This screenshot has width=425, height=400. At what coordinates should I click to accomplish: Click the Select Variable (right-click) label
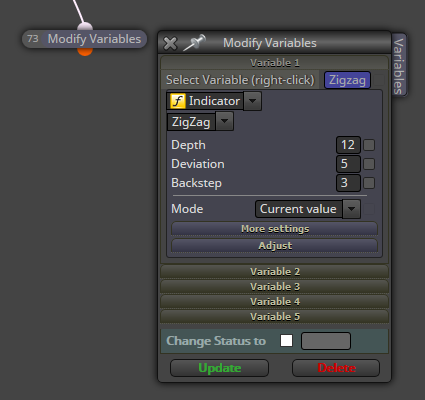[240, 80]
